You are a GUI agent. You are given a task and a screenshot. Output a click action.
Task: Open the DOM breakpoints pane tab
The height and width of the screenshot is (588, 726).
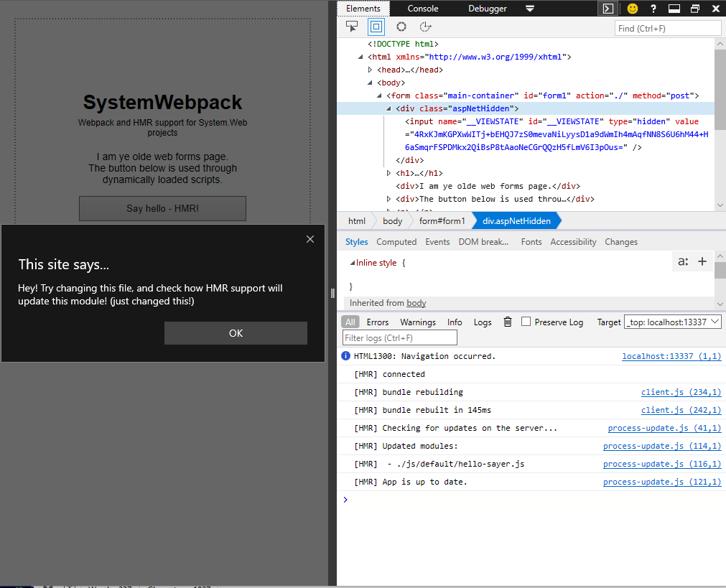[483, 242]
